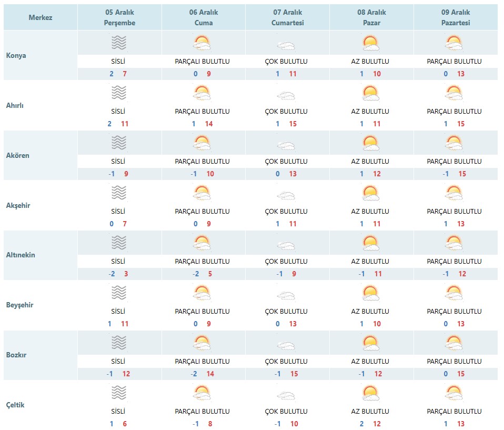This screenshot has width=504, height=430.
Task: Click Konya partly cloudy icon for 06 Aralık Cuma
Action: click(x=202, y=43)
